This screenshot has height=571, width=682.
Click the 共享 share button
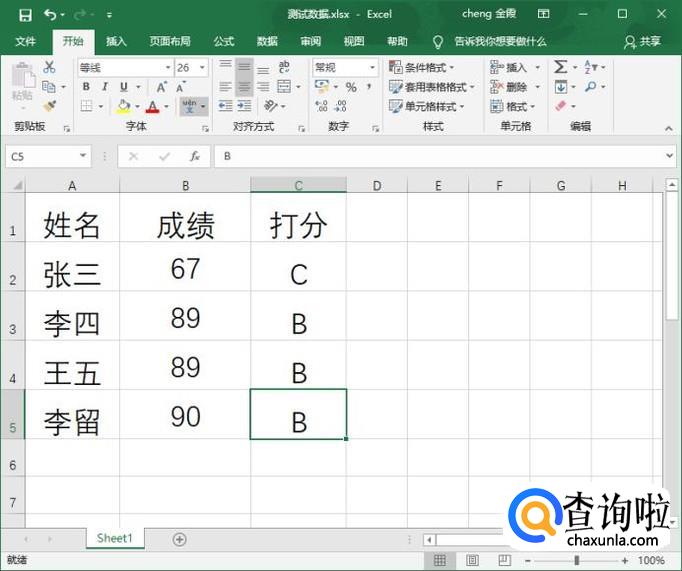(642, 41)
